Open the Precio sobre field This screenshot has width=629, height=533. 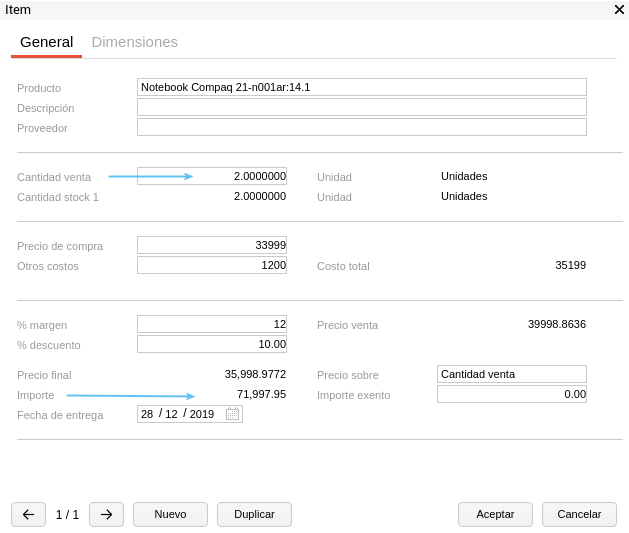pyautogui.click(x=511, y=374)
